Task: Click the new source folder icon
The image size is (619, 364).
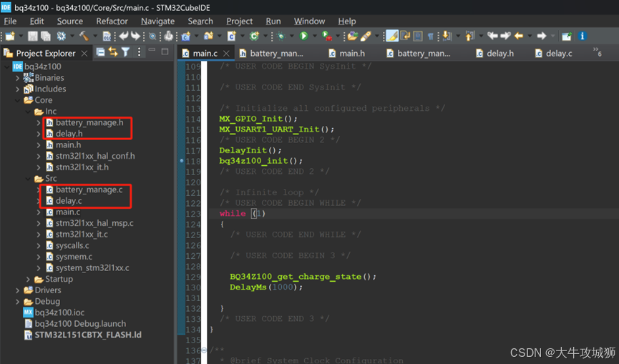Action: (x=209, y=36)
